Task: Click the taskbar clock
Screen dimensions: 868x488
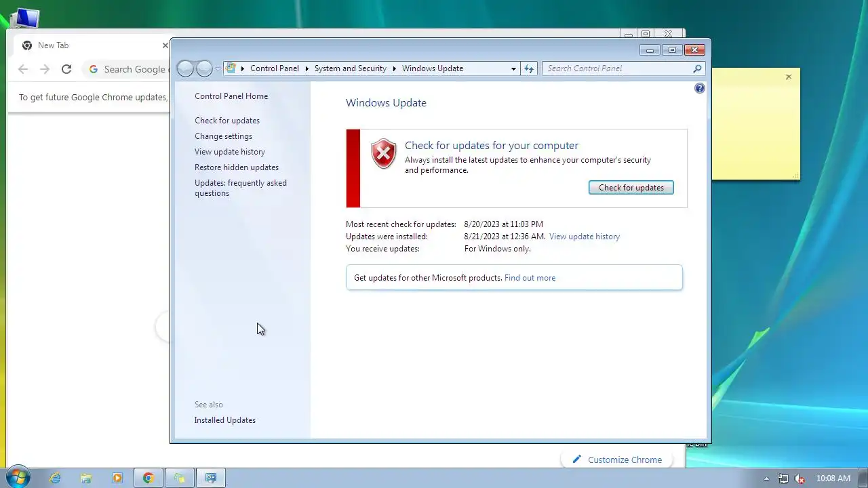Action: (833, 479)
